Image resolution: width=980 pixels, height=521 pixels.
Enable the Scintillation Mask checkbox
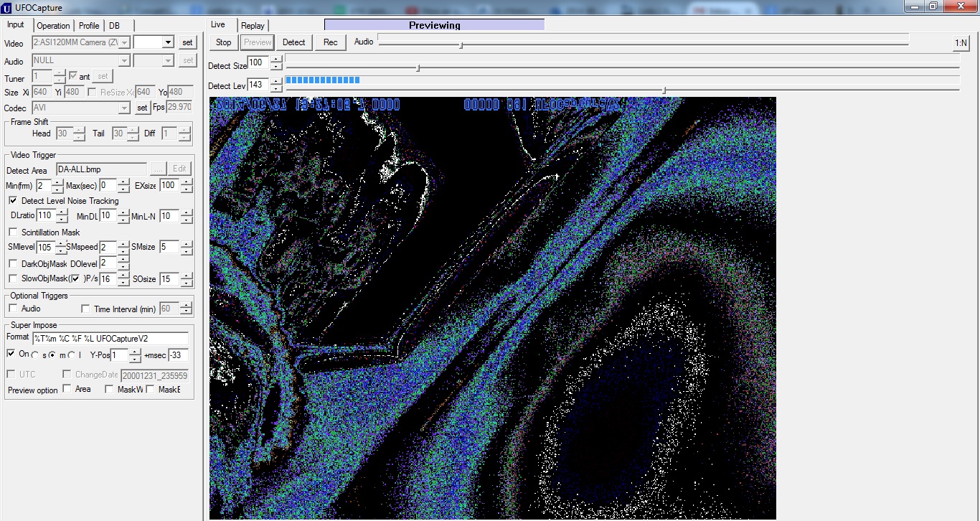(x=13, y=233)
